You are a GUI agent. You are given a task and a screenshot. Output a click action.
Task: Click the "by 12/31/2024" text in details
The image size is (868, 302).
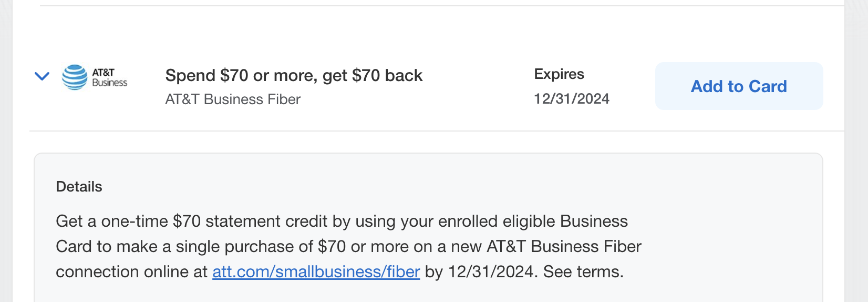click(479, 272)
